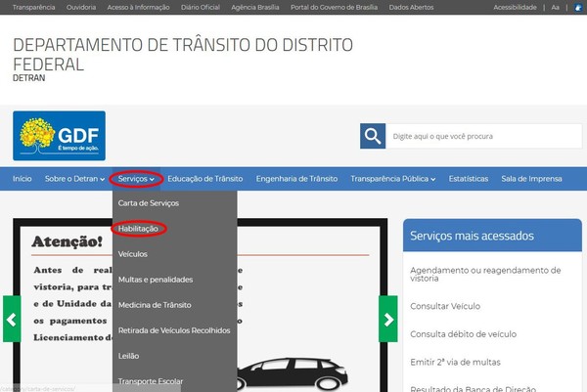The height and width of the screenshot is (392, 587).
Task: Expand the Transparência Pública dropdown
Action: click(394, 179)
